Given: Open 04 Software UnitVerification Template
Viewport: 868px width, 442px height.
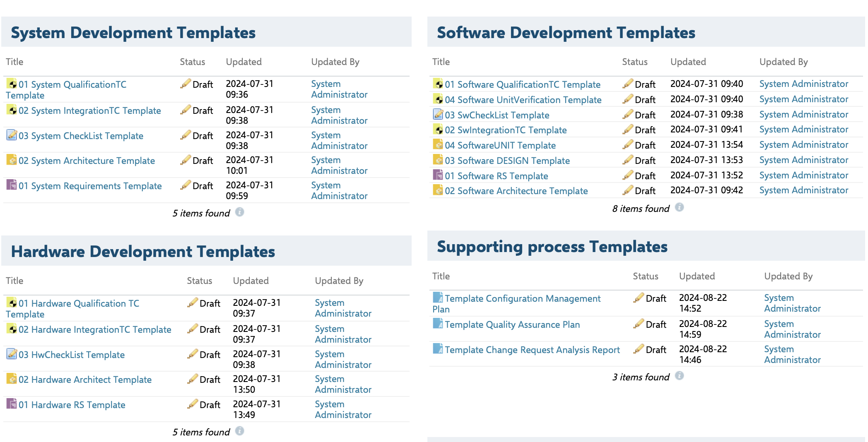Looking at the screenshot, I should (x=523, y=100).
